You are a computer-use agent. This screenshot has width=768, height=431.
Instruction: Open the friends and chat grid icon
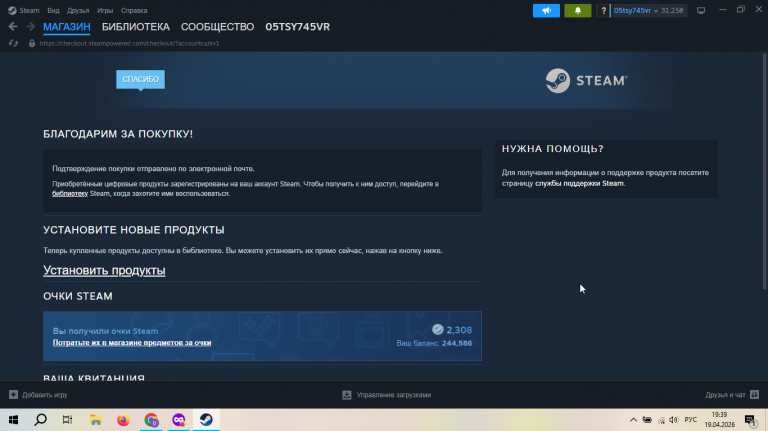[754, 394]
